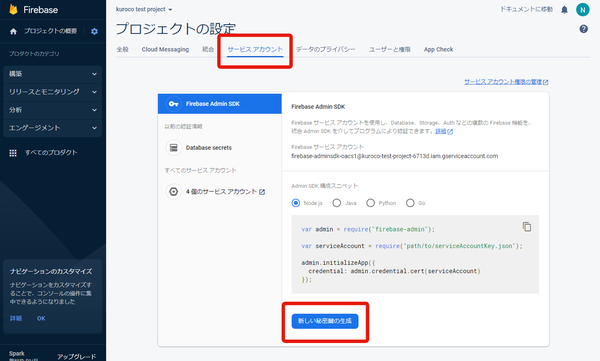Copy the Admin SDK code snippet
Screen dimensions: 600x361
(527, 227)
